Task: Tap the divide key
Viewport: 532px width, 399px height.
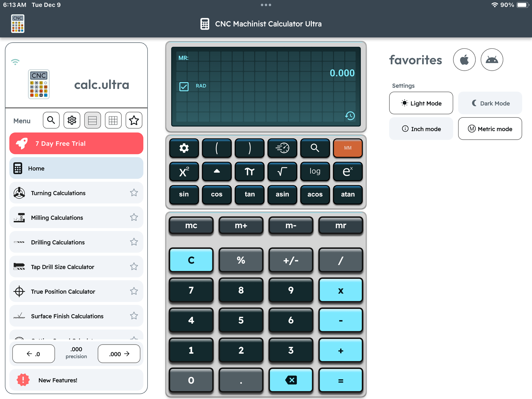Action: point(341,260)
